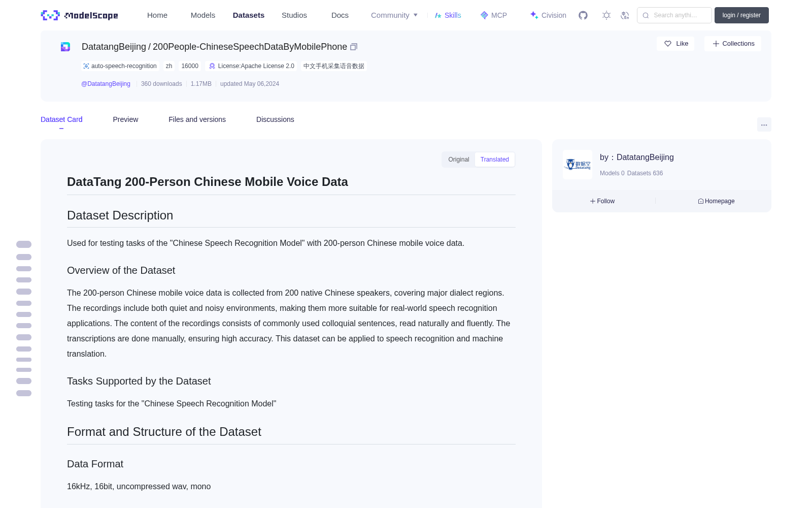The image size is (812, 508).
Task: Open the @DatatangBeijing owner link
Action: [106, 84]
